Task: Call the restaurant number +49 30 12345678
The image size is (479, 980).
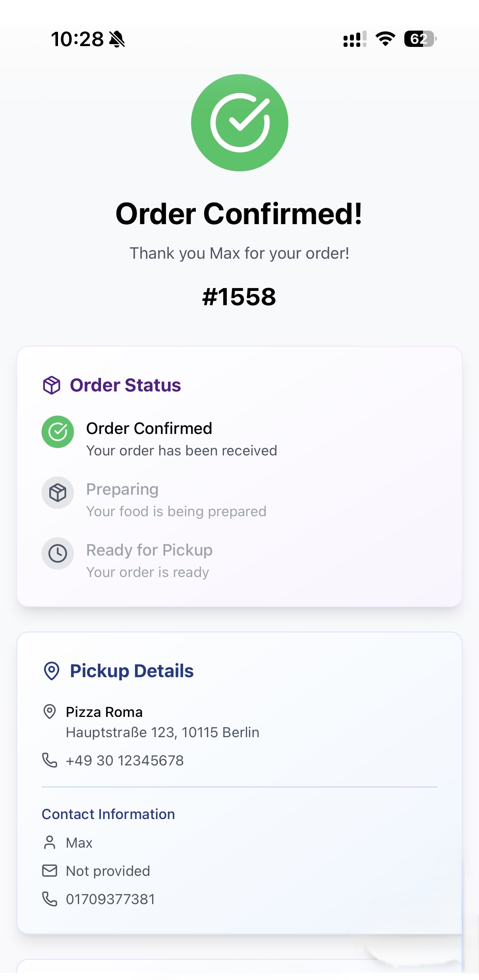Action: [x=125, y=760]
